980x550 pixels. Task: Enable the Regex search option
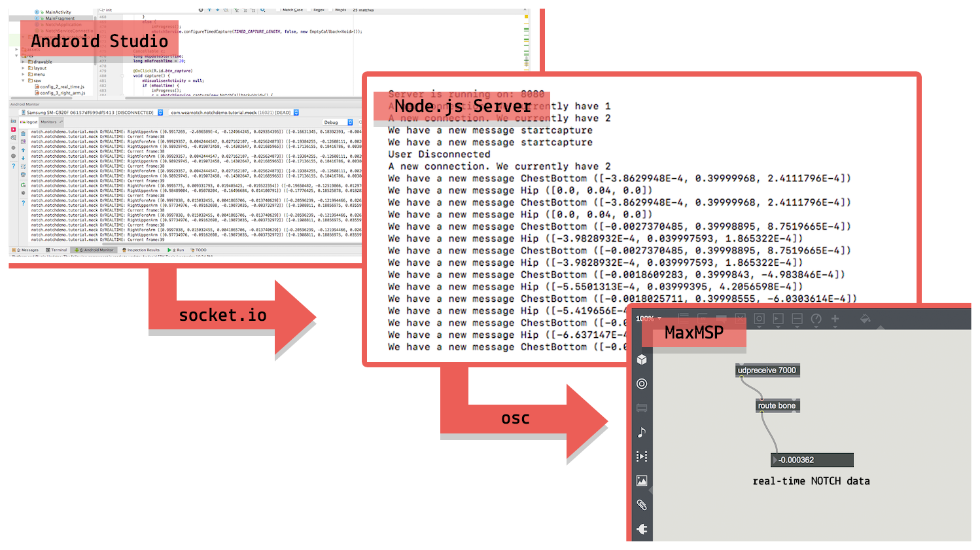tap(309, 10)
